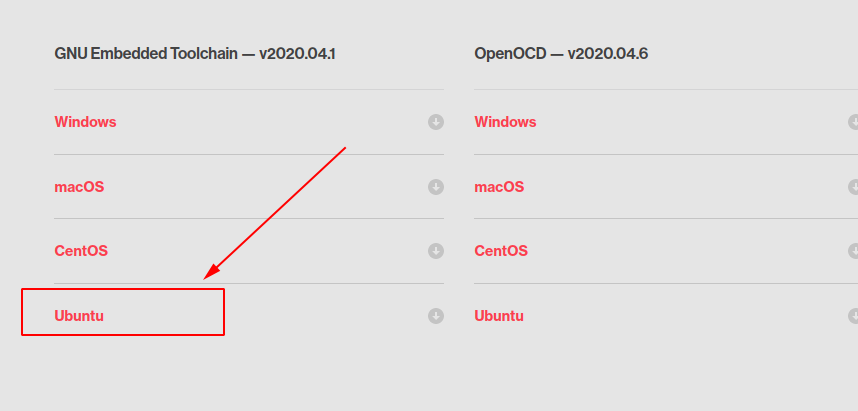Screen dimensions: 858x411
Task: Hit Ubuntu download icon in GNU Toolchain column
Action: (436, 316)
